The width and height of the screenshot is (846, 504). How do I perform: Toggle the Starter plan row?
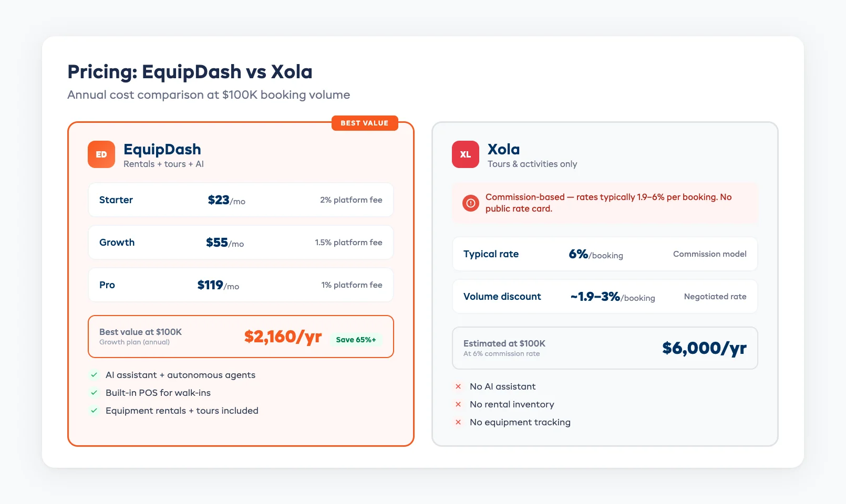point(241,200)
